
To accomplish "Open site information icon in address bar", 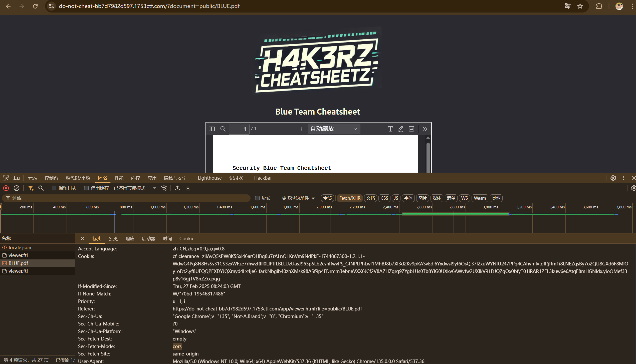I will pyautogui.click(x=51, y=6).
